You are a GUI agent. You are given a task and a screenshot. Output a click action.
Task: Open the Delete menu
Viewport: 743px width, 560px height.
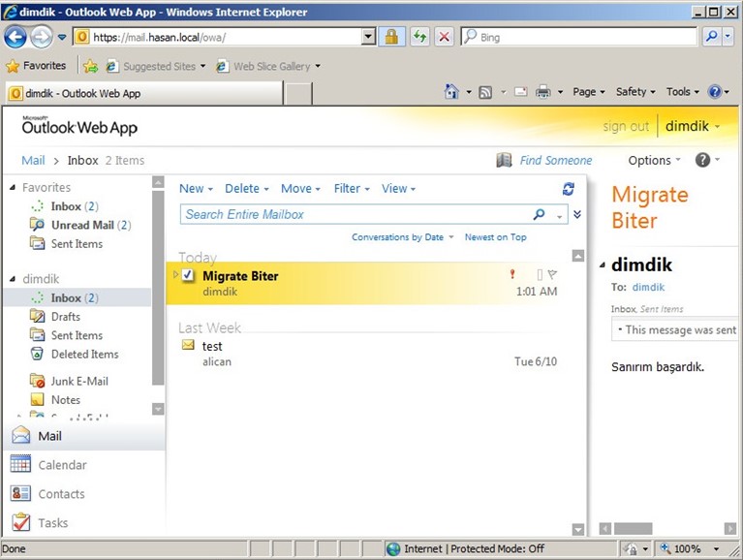coord(247,189)
